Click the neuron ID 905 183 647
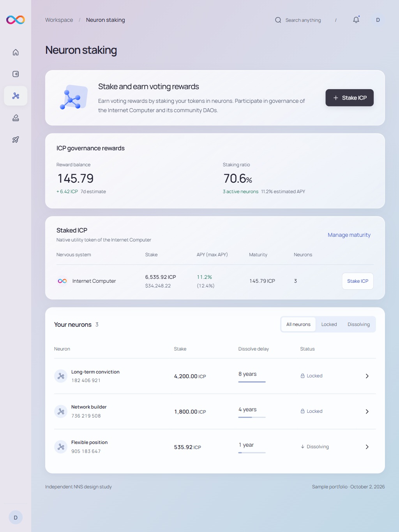 (x=86, y=451)
